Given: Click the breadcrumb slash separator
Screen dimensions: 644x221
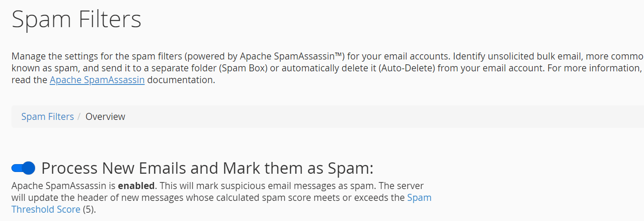Looking at the screenshot, I should point(80,117).
